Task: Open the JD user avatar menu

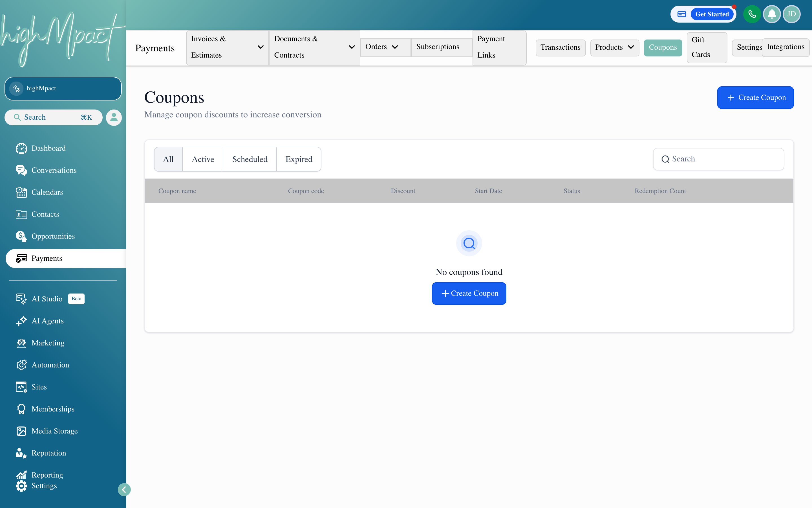Action: pyautogui.click(x=791, y=14)
